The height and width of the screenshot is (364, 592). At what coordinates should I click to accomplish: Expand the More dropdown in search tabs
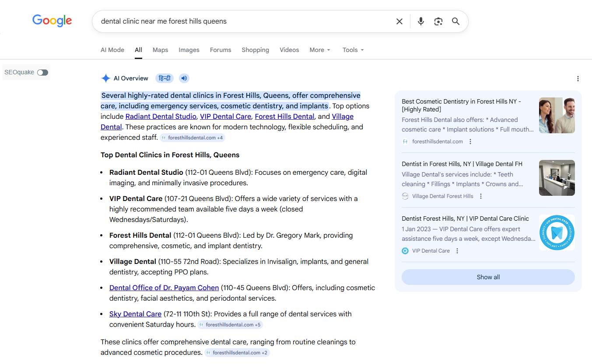click(320, 50)
